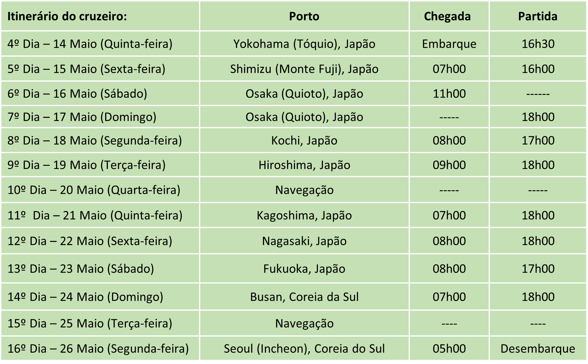This screenshot has height=364, width=588.
Task: Select the 'Embarque' arrival cell
Action: (449, 44)
